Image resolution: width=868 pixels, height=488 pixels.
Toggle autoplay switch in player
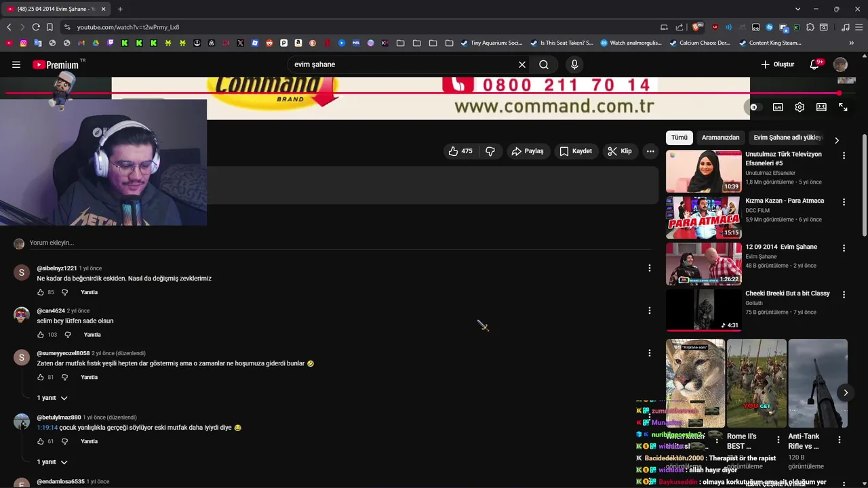[754, 107]
